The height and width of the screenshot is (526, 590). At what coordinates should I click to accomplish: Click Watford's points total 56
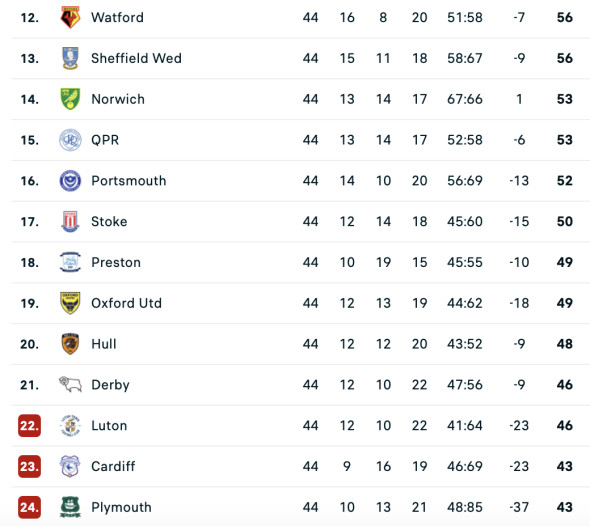(x=565, y=17)
